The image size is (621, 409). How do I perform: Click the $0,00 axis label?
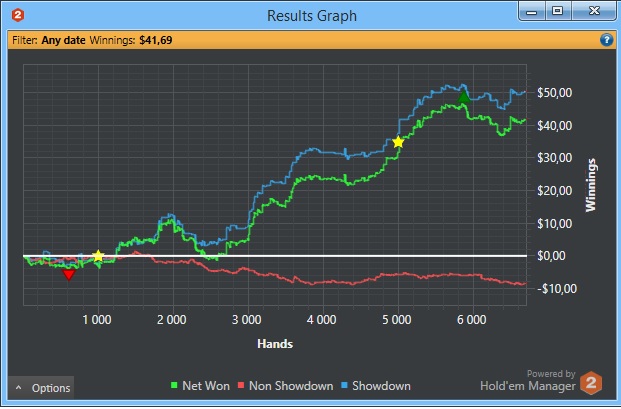click(551, 256)
